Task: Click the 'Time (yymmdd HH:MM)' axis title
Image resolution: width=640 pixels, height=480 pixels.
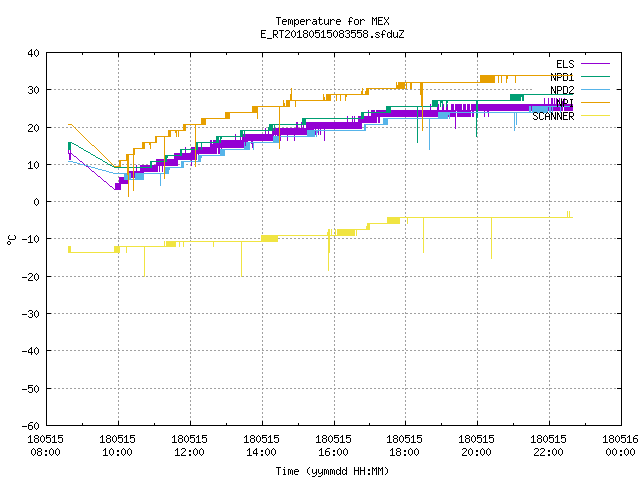Action: 332,471
